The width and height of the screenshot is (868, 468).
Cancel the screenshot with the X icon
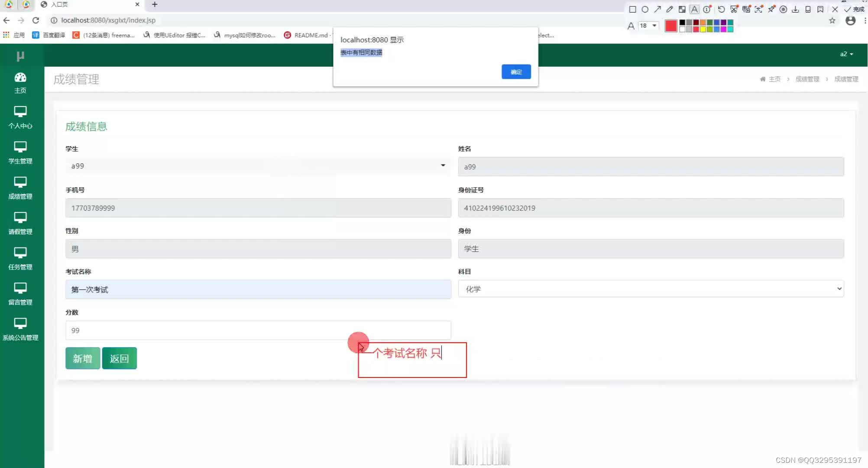(x=835, y=9)
